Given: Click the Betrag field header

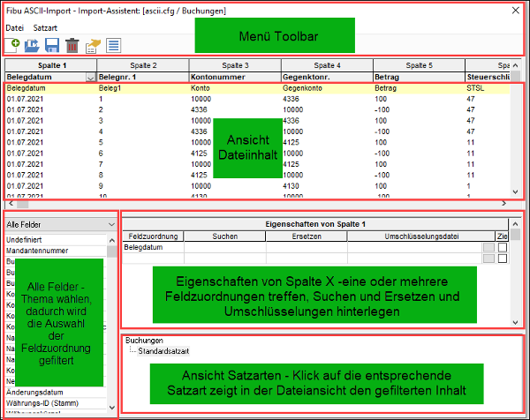Looking at the screenshot, I should tap(419, 77).
